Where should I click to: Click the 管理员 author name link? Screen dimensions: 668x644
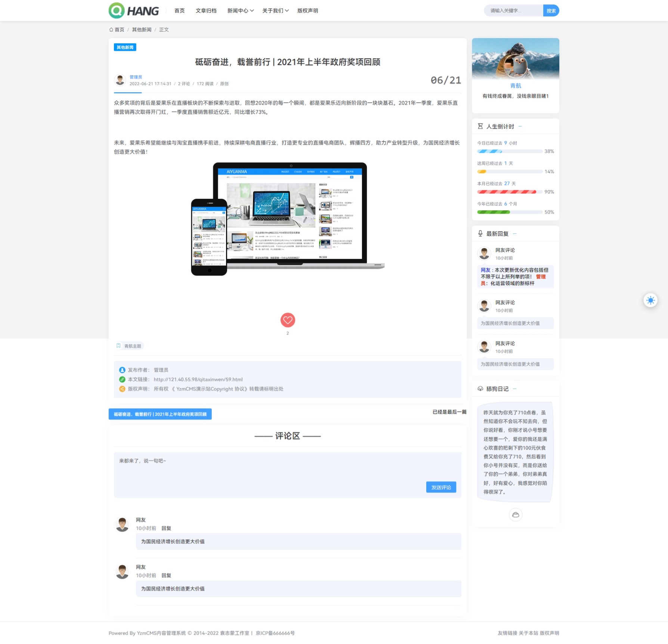(x=136, y=77)
